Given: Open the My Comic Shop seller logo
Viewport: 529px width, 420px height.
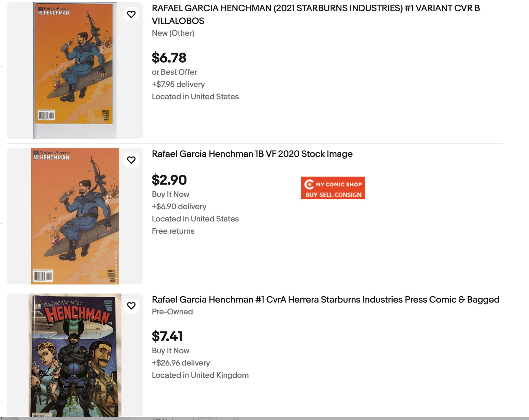Looking at the screenshot, I should [333, 188].
